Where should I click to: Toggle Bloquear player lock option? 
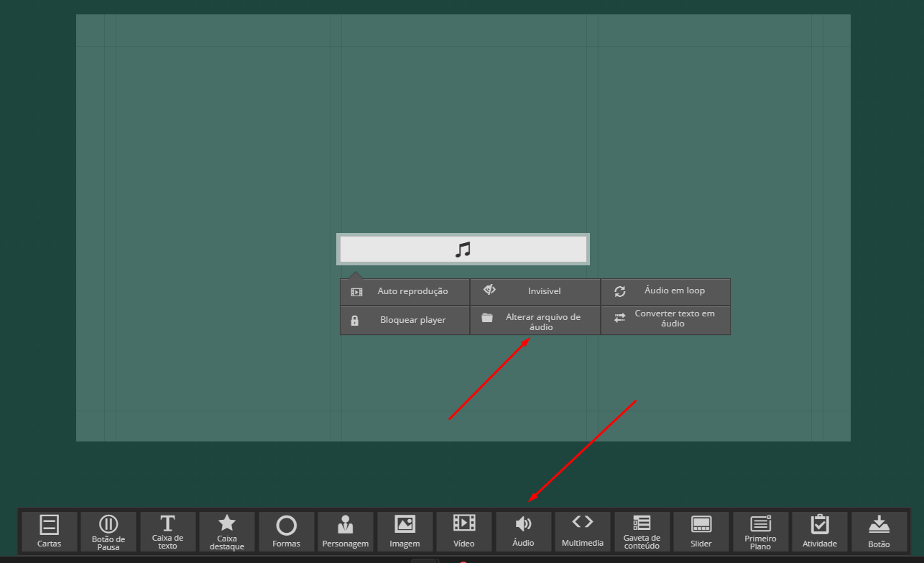coord(405,320)
